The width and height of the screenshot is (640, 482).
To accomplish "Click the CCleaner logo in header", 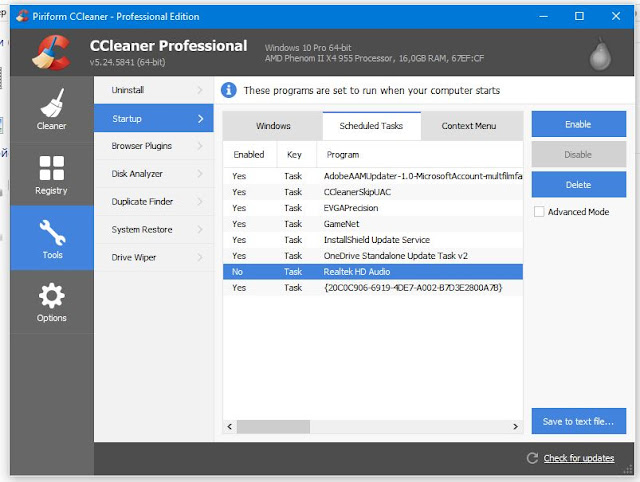I will [x=51, y=52].
